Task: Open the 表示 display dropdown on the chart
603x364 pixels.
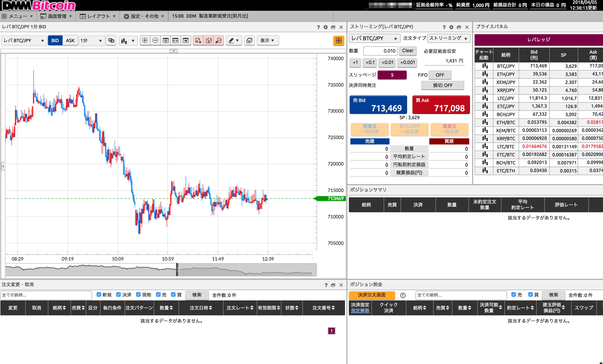Action: pyautogui.click(x=268, y=40)
